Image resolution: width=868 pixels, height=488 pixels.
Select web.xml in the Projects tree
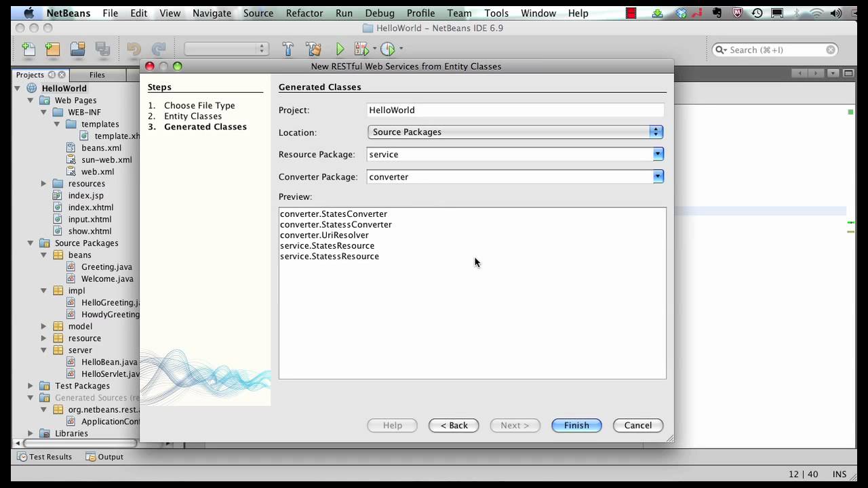98,171
